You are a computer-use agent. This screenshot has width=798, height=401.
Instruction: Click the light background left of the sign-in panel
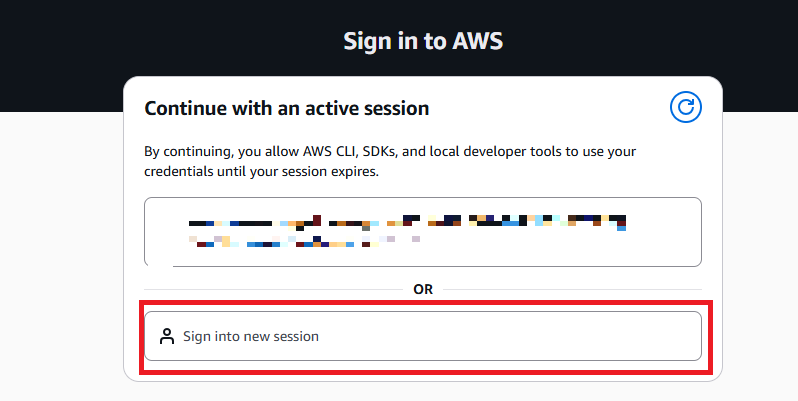[x=60, y=250]
